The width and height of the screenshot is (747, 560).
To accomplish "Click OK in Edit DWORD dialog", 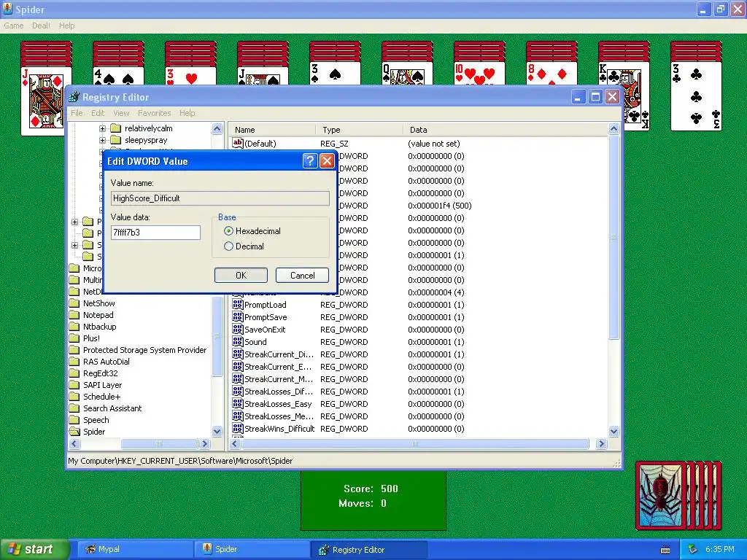I will [241, 275].
